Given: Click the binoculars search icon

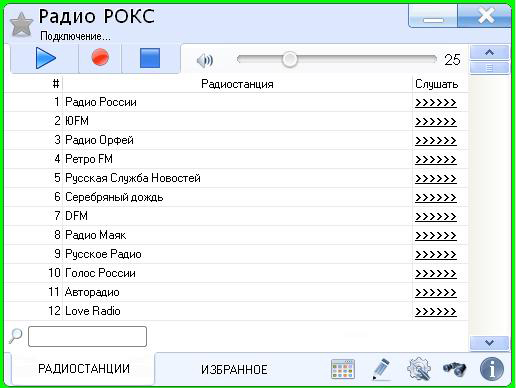Looking at the screenshot, I should [x=455, y=369].
